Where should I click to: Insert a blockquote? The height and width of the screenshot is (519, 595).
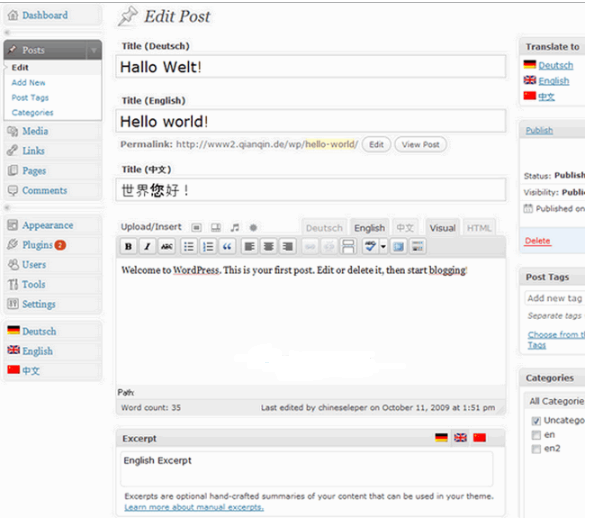[227, 247]
